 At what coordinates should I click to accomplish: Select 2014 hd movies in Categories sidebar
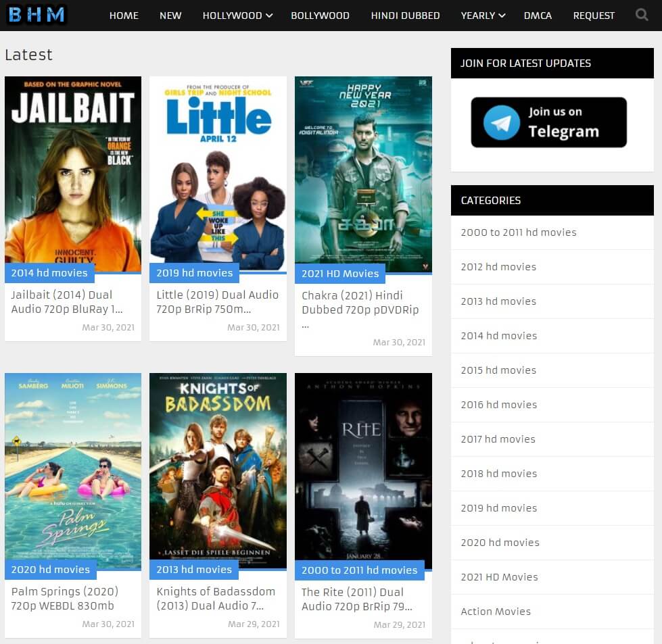[x=498, y=336]
